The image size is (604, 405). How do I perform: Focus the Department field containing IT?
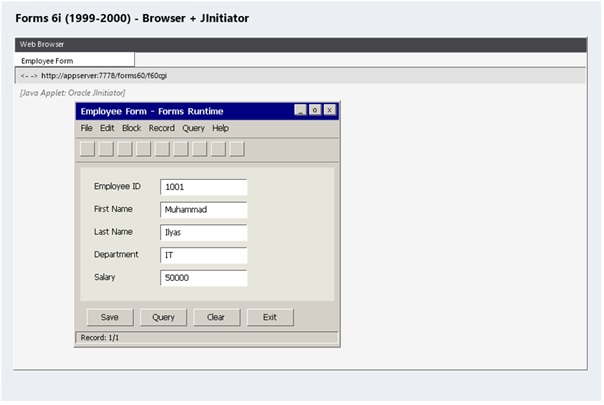point(203,255)
